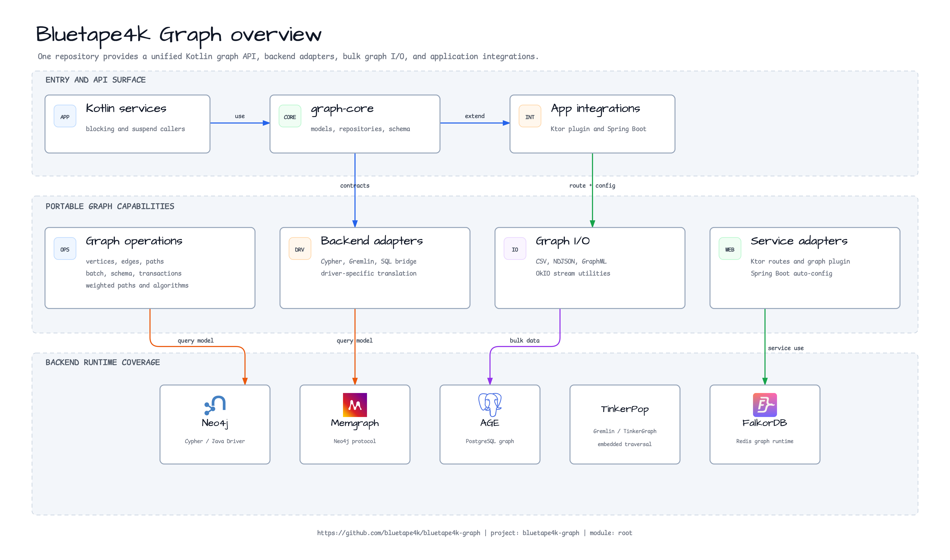The width and height of the screenshot is (950, 560).
Task: Click the Neo4j logo icon
Action: point(215,405)
